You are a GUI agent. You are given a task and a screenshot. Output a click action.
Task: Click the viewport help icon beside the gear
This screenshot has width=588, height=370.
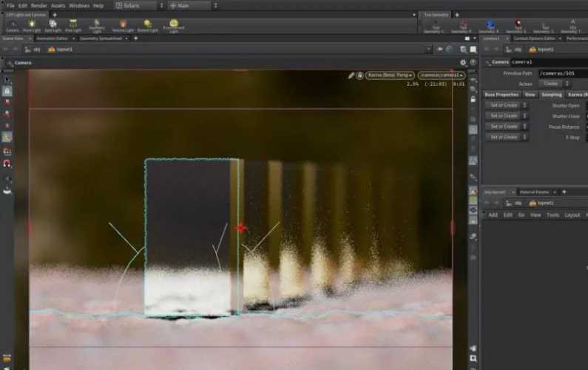tap(473, 63)
